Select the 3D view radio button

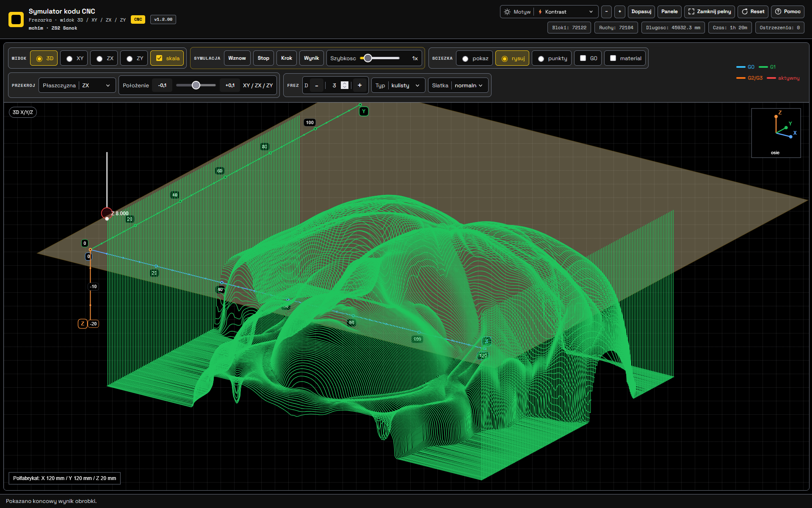[44, 58]
